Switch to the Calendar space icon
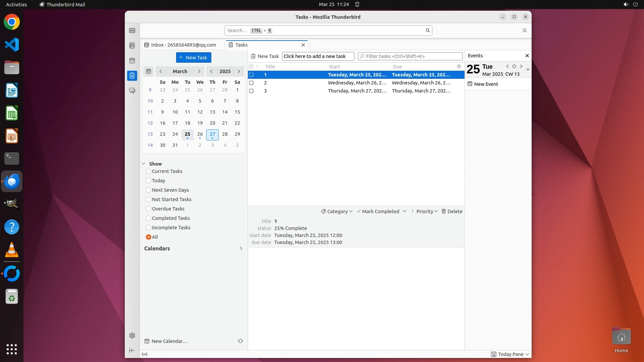The width and height of the screenshot is (644, 362). [x=132, y=61]
